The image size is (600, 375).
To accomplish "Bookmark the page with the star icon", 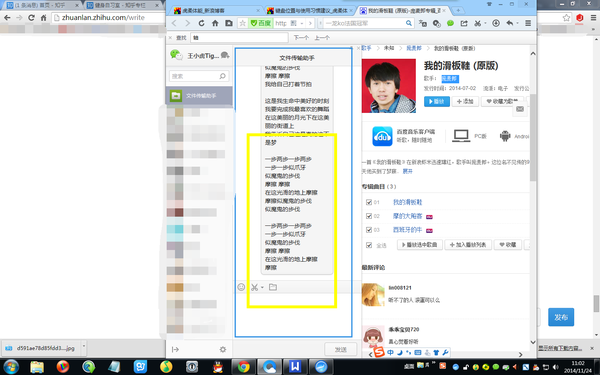I will coord(243,23).
